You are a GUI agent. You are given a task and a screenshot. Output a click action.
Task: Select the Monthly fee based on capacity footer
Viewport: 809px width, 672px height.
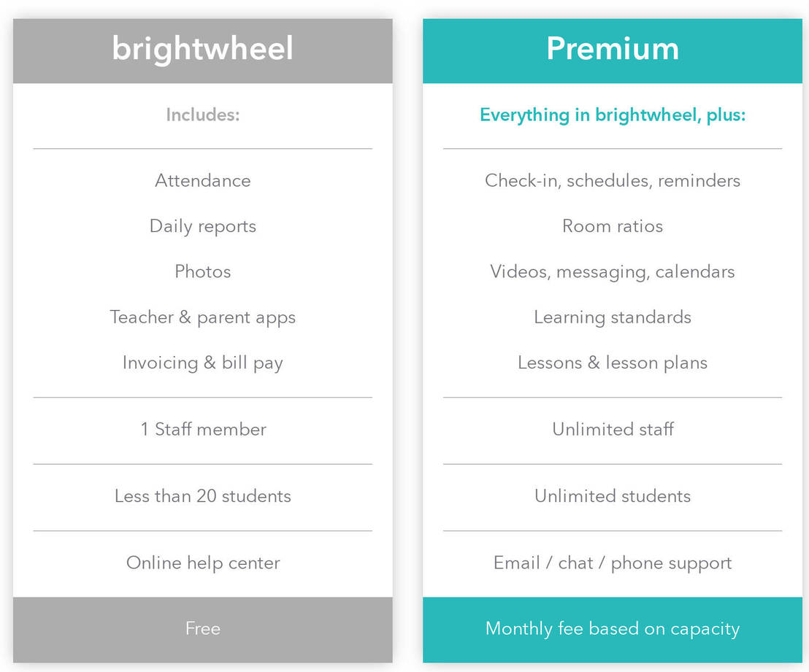[612, 628]
